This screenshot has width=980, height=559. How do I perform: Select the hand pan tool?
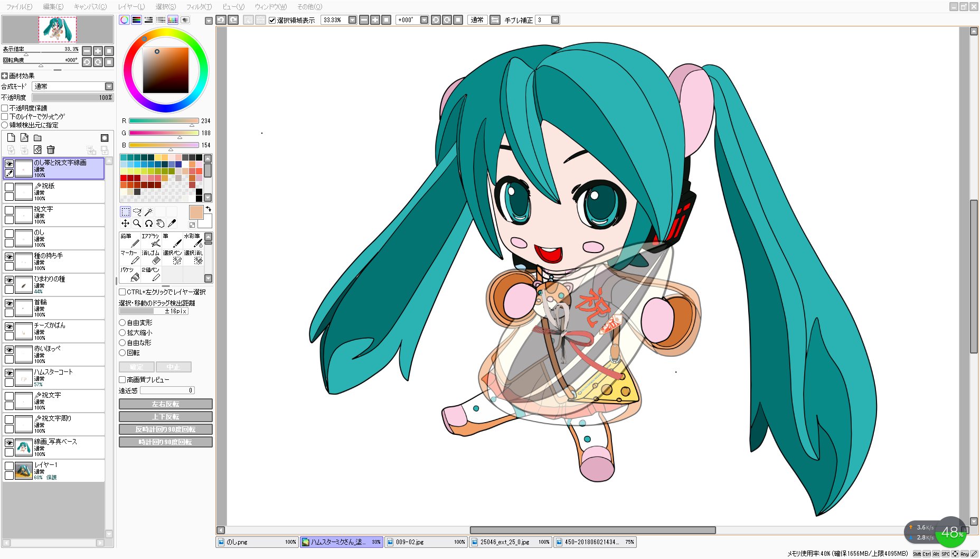coord(161,223)
